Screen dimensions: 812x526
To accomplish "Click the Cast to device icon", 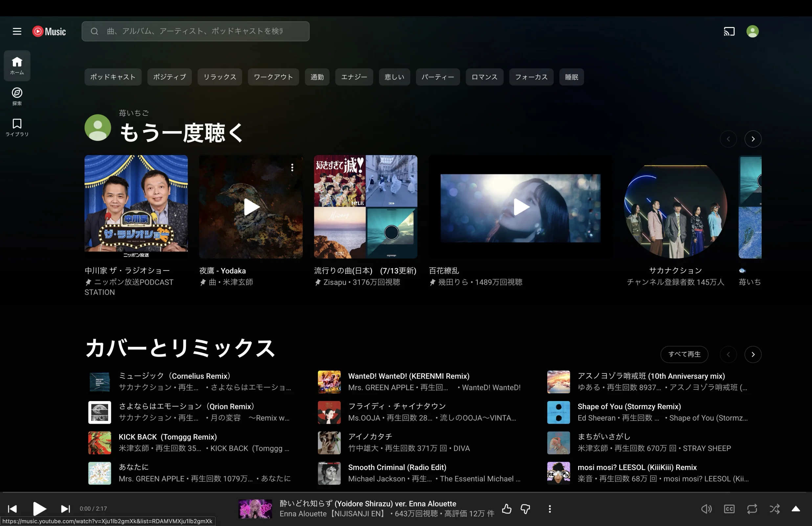I will (729, 32).
